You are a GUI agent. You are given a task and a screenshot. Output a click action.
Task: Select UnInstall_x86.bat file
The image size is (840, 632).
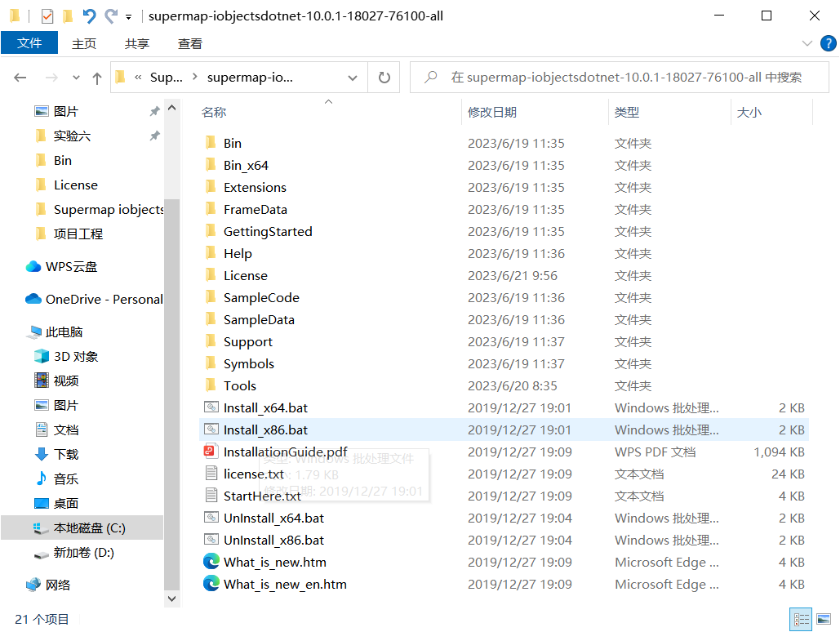tap(273, 539)
